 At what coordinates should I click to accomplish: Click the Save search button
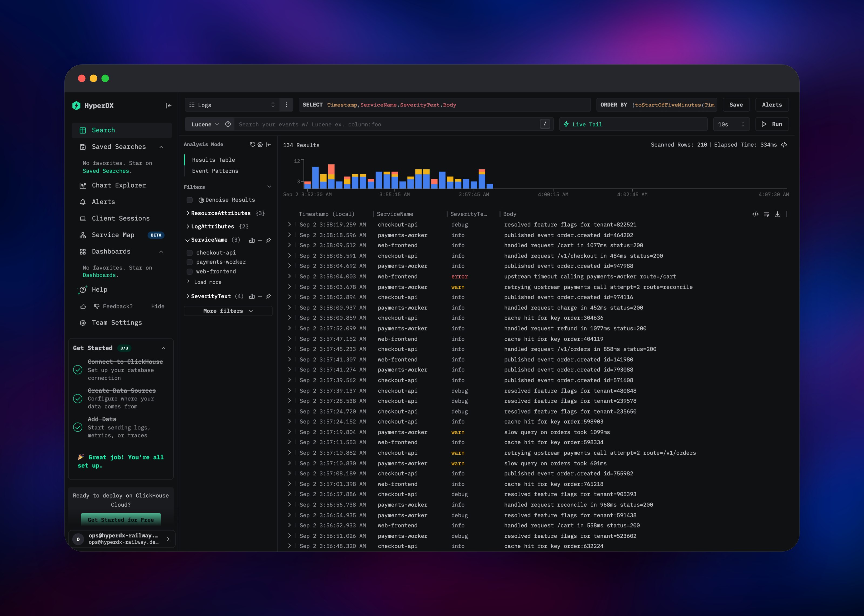pyautogui.click(x=736, y=105)
